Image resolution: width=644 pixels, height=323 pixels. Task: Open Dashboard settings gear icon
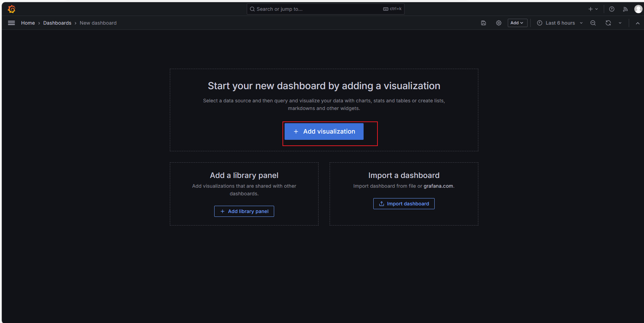[x=499, y=23]
